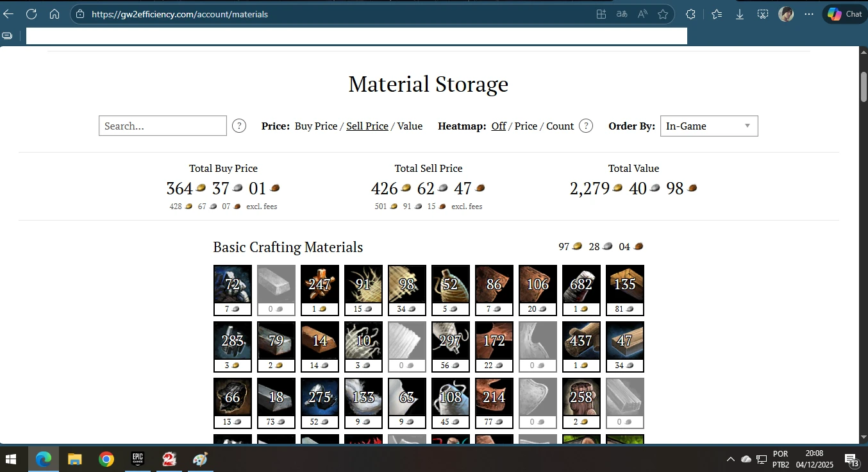Enable the Count heatmap option
Screen dimensions: 868x472
(x=560, y=126)
